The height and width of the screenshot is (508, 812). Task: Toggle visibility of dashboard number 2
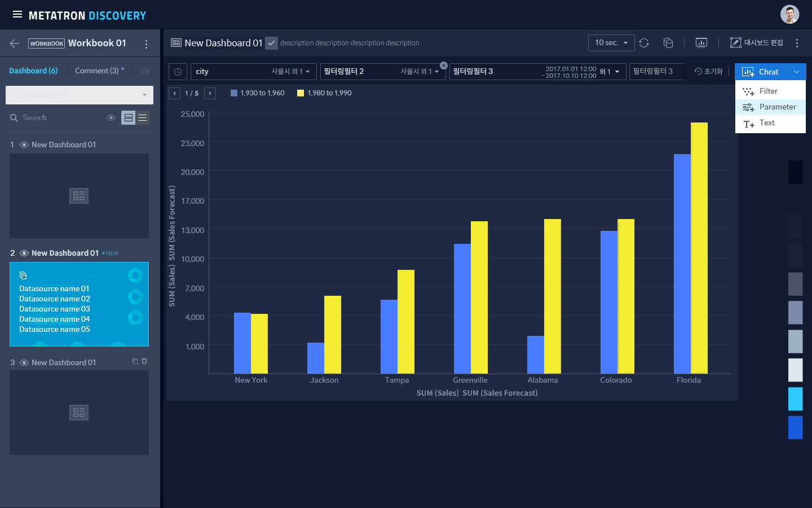pos(24,253)
